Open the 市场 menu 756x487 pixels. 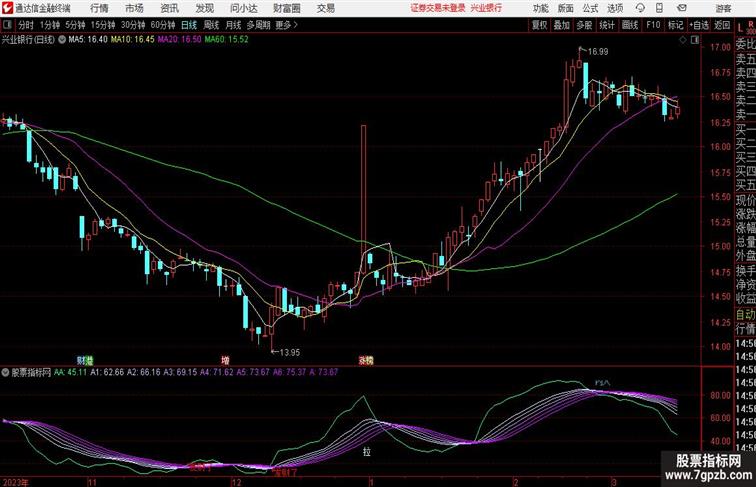pos(134,8)
